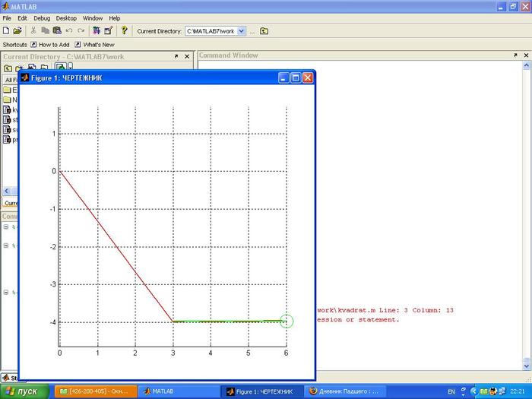Click the Windows Start (пуск) button

pos(23,391)
